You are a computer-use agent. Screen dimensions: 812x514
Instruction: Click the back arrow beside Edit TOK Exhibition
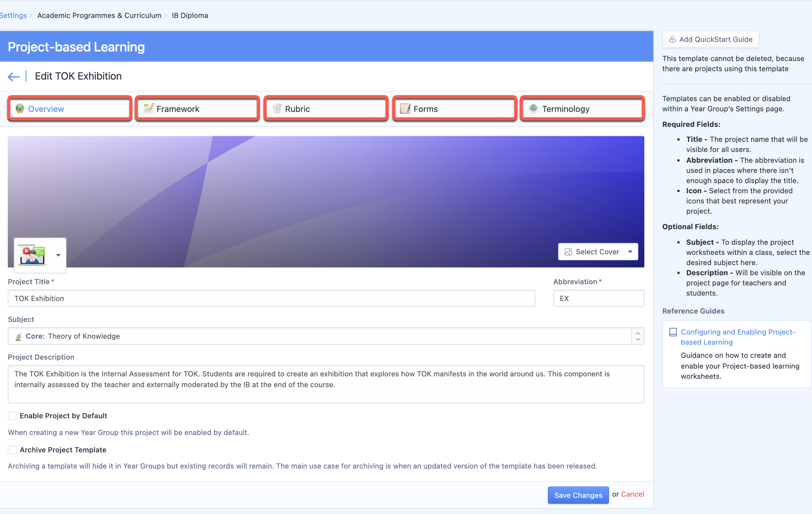(14, 77)
